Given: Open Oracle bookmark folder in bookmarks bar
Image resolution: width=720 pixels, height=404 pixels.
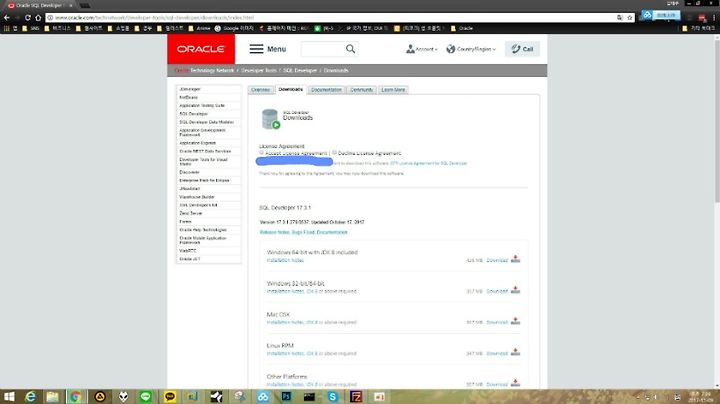Looking at the screenshot, I should 461,28.
